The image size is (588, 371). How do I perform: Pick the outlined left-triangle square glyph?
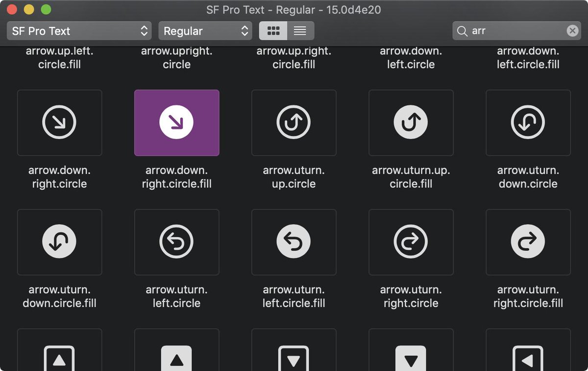528,350
